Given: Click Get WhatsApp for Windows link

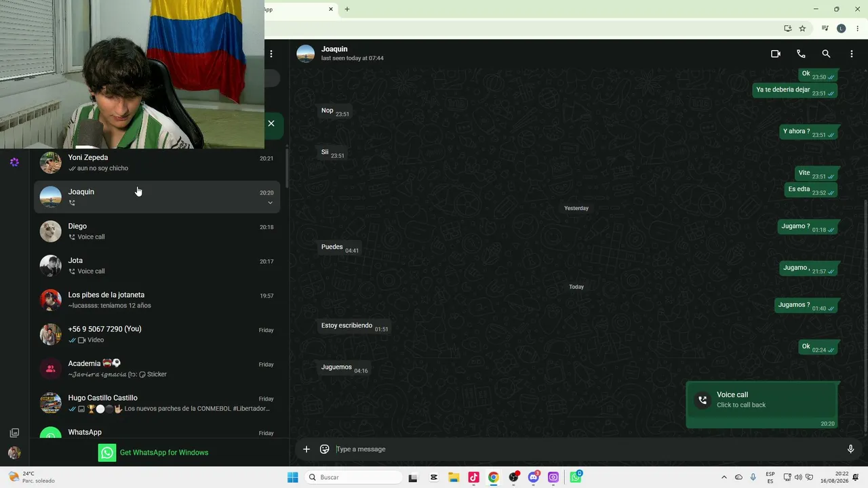Looking at the screenshot, I should pos(164,453).
